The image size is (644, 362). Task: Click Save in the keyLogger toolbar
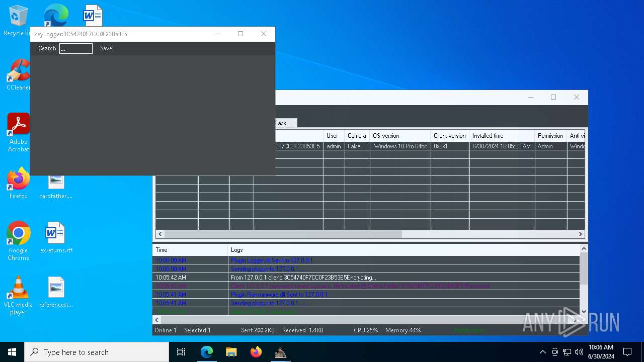tap(106, 48)
